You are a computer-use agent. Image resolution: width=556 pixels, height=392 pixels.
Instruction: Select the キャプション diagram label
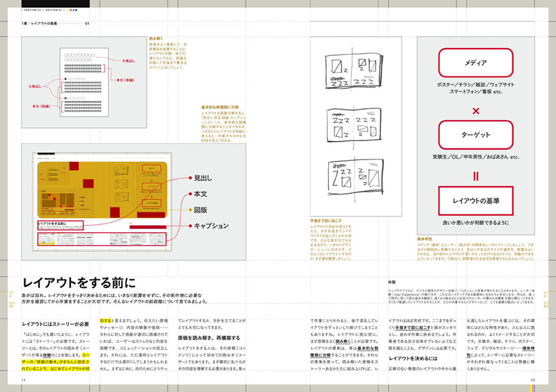point(211,226)
